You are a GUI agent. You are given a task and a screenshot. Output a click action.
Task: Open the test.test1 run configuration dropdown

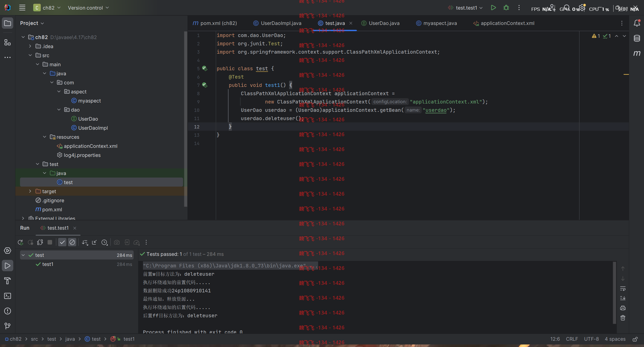point(465,8)
